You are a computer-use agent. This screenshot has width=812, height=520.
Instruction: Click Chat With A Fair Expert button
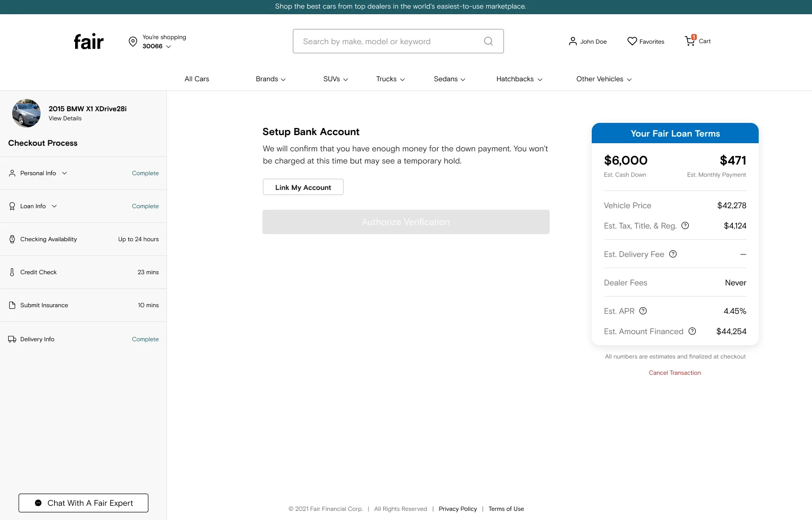click(83, 503)
